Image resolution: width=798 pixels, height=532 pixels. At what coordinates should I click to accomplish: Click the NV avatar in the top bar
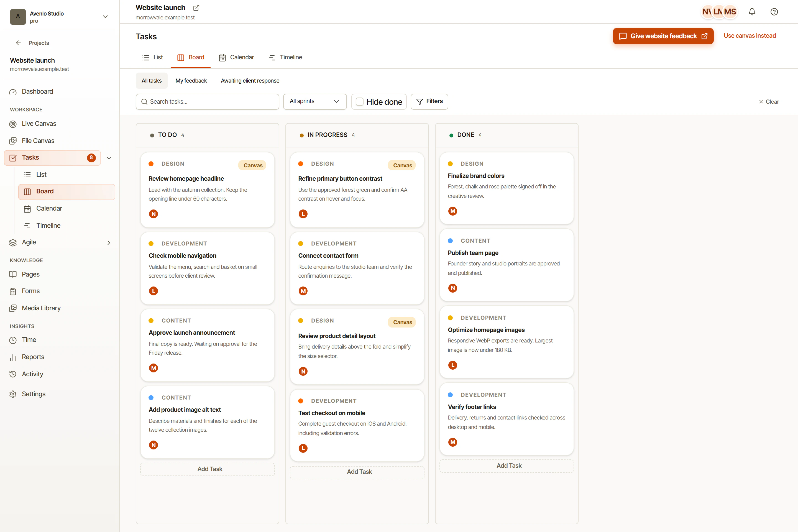click(707, 12)
